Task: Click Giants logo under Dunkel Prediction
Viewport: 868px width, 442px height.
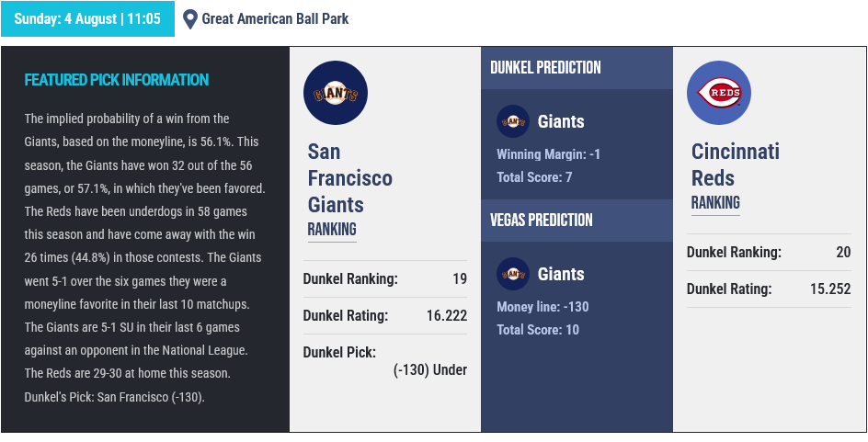Action: (x=513, y=121)
